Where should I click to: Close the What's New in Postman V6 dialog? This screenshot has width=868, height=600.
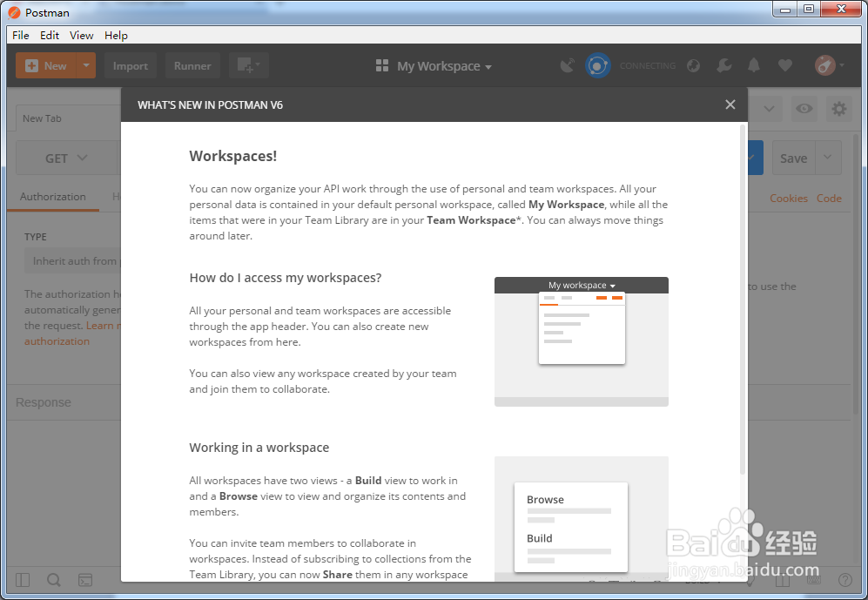[x=730, y=104]
